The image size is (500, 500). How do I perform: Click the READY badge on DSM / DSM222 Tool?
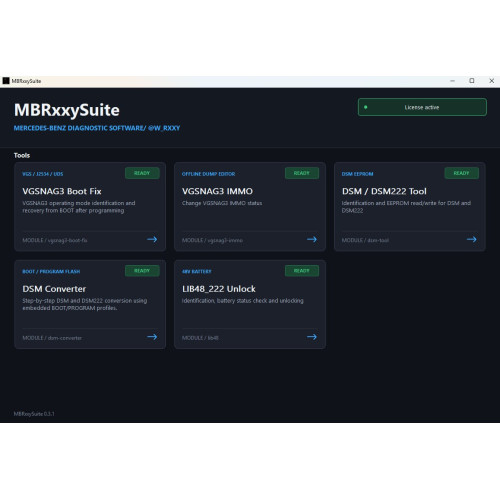click(x=461, y=173)
